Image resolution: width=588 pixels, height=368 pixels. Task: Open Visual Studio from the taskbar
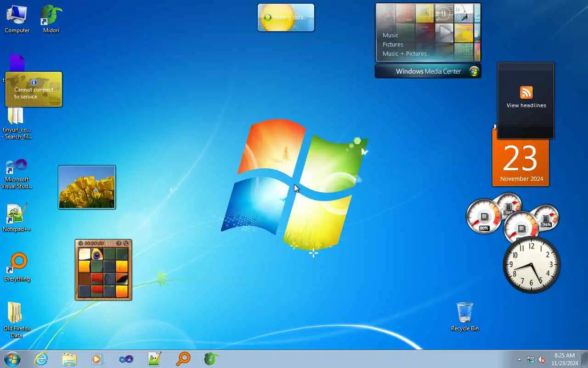[x=126, y=359]
